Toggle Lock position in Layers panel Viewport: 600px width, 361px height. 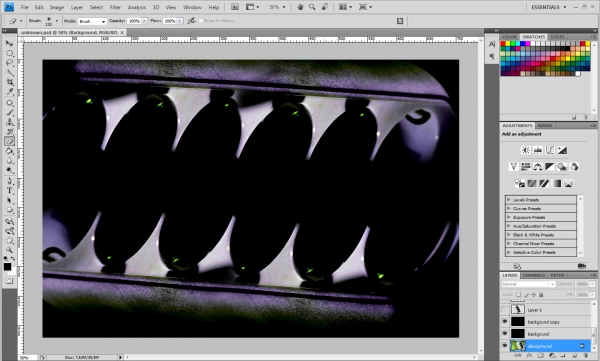(x=534, y=295)
